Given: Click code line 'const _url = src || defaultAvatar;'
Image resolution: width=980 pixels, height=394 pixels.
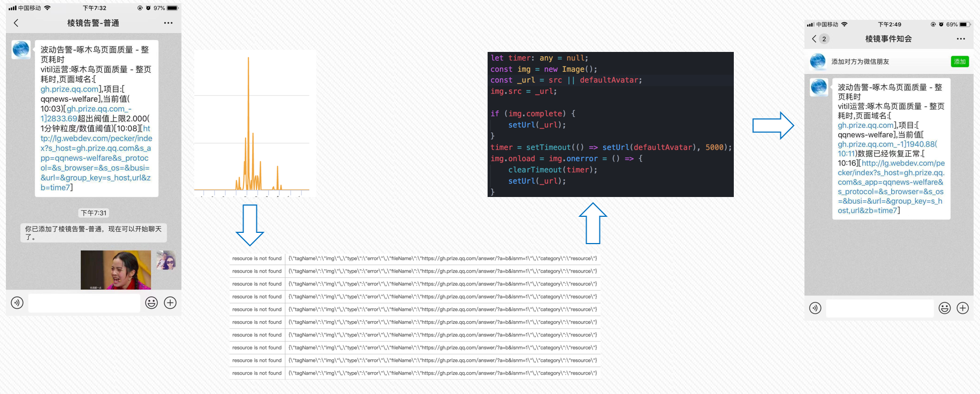Looking at the screenshot, I should pos(566,80).
